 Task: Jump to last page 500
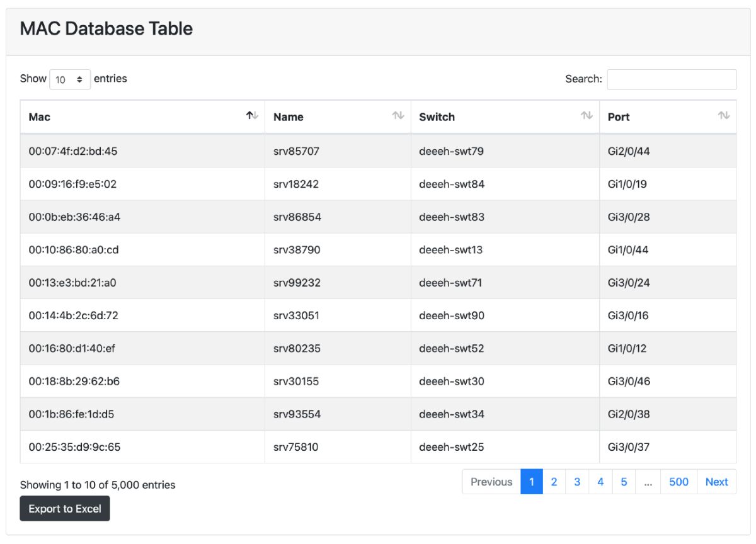(679, 482)
